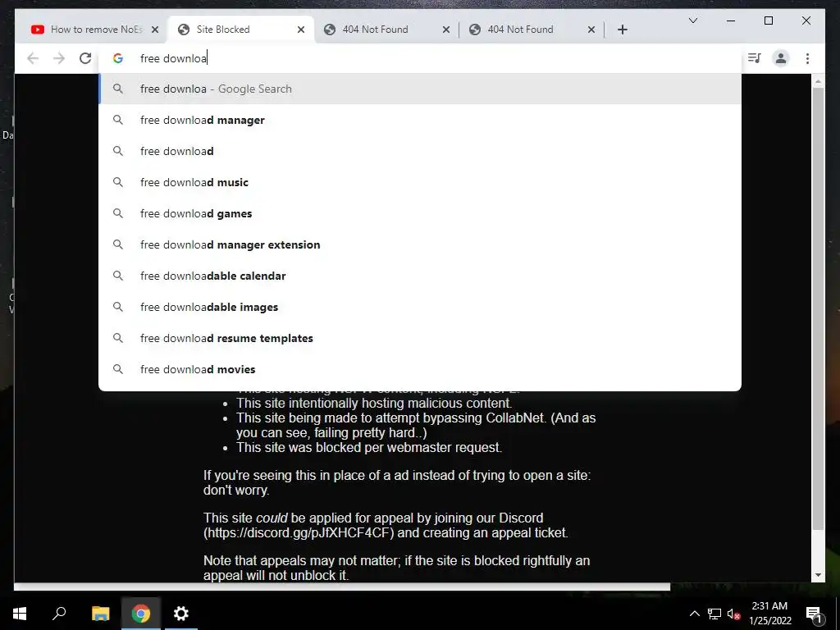840x630 pixels.
Task: Open the Windows Start menu
Action: 20,614
